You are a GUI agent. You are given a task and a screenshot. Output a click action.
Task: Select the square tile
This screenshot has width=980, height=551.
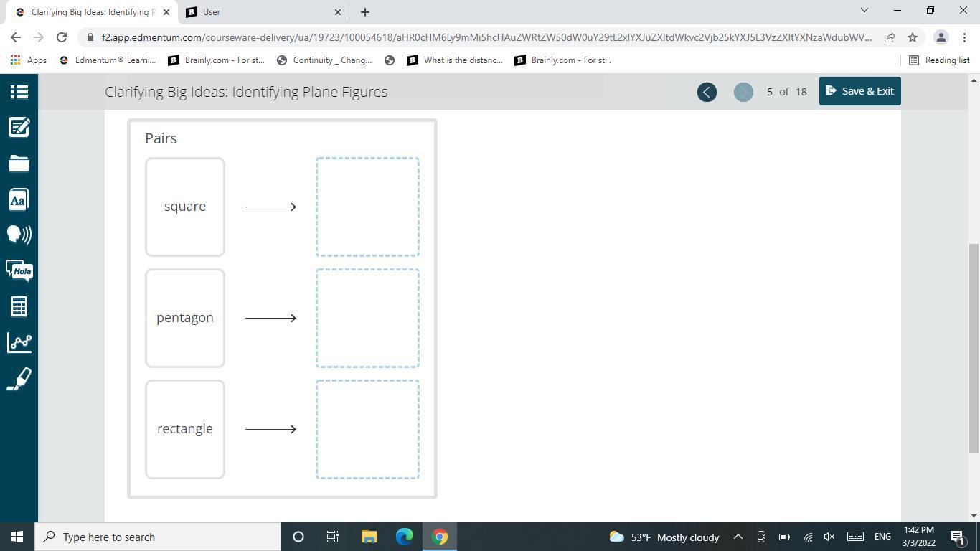click(185, 207)
